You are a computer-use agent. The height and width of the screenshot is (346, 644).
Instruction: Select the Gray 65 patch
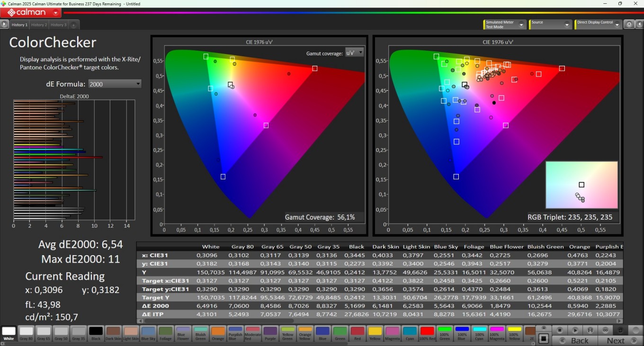[44, 333]
